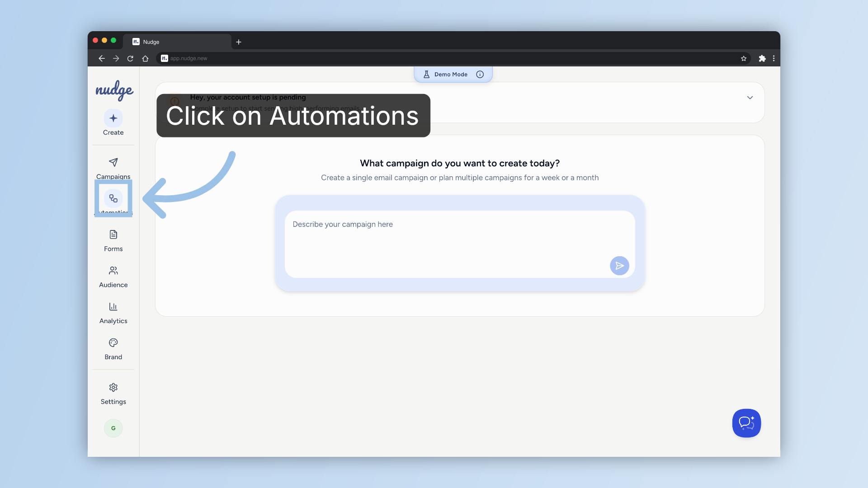The height and width of the screenshot is (488, 868).
Task: Go back in the browser
Action: [102, 58]
